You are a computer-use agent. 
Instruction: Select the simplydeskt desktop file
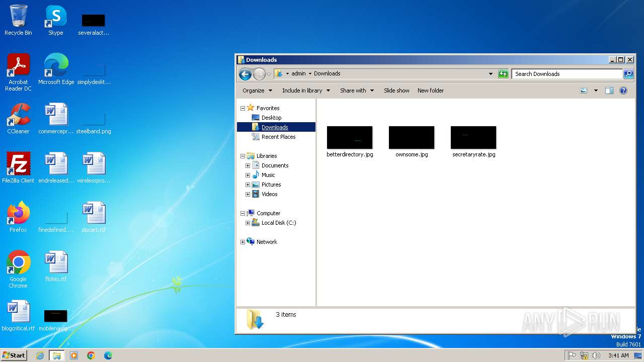click(94, 73)
